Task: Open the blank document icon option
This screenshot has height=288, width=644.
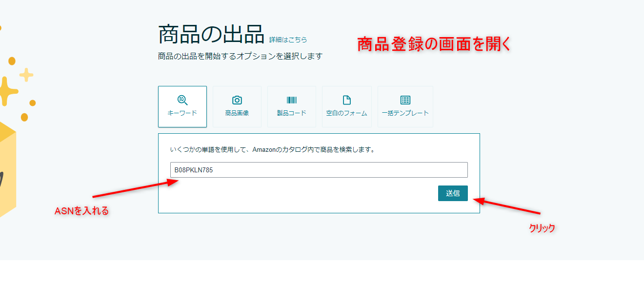Action: coord(347,100)
